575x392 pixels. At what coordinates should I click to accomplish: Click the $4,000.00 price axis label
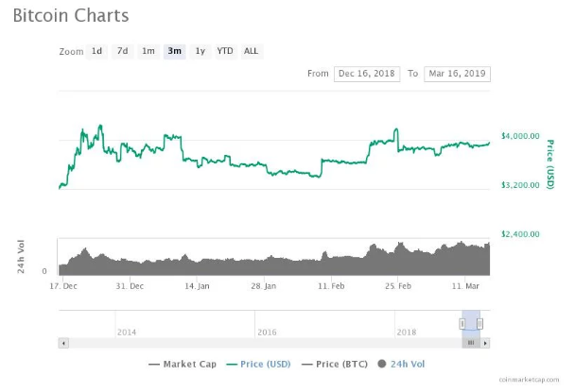(520, 136)
